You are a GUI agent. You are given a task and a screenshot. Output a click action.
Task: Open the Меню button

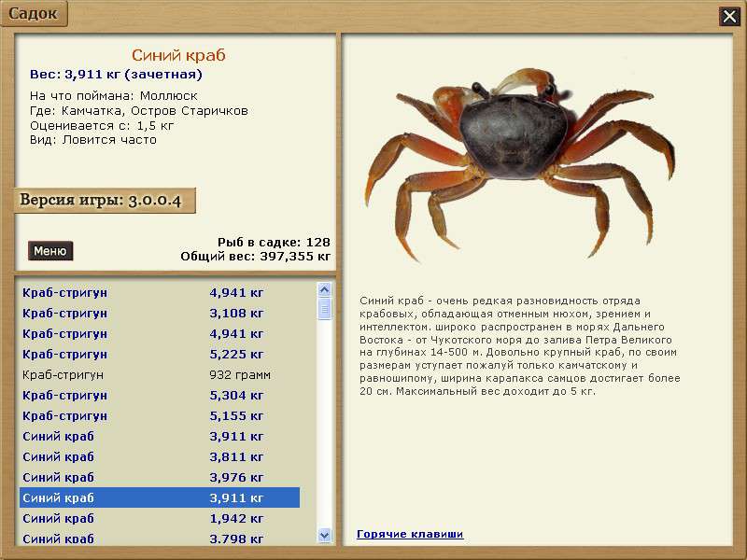point(50,251)
